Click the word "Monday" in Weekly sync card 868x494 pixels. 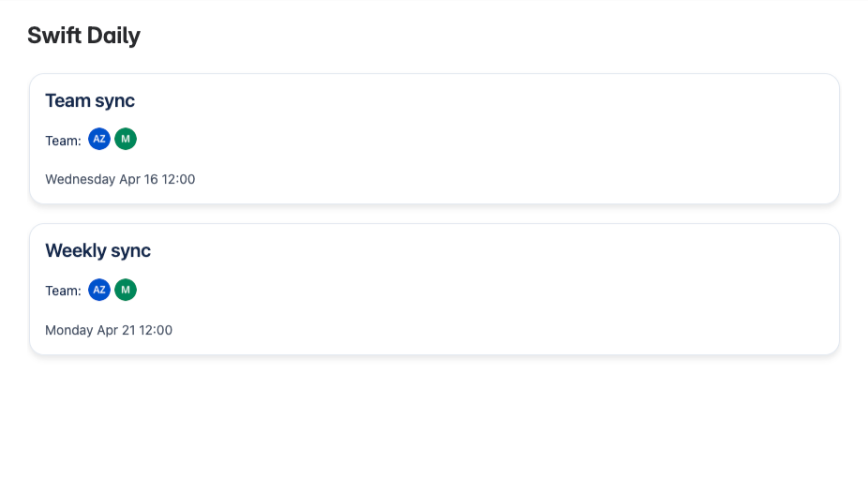[x=68, y=330]
